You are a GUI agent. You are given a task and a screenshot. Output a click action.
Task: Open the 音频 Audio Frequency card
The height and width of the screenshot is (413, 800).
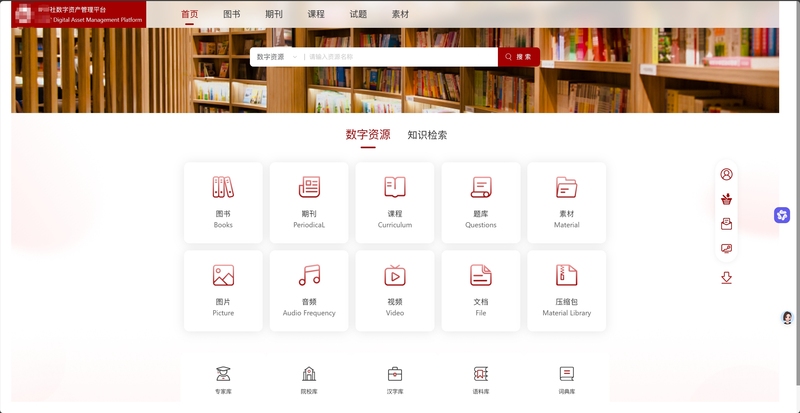tap(309, 291)
